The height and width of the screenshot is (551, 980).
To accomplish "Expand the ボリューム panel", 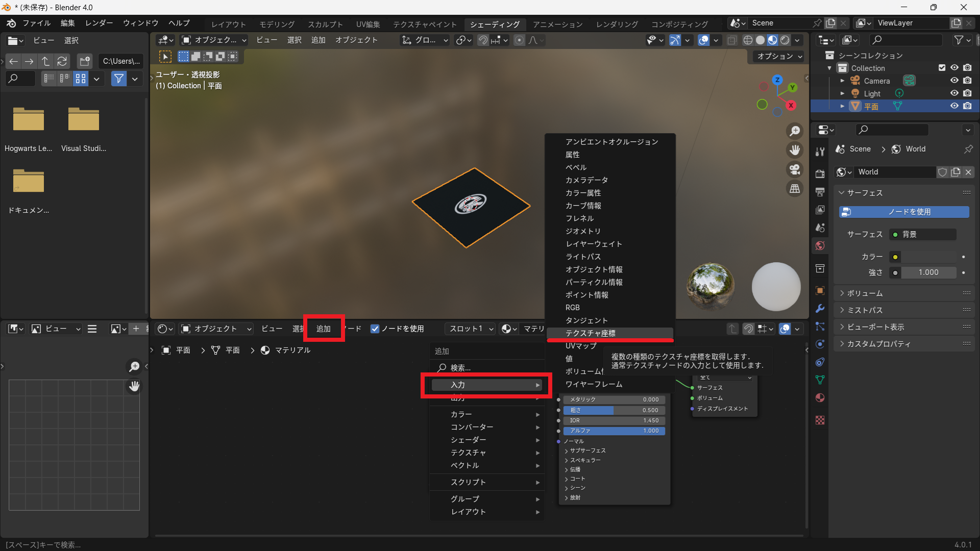I will coord(865,293).
